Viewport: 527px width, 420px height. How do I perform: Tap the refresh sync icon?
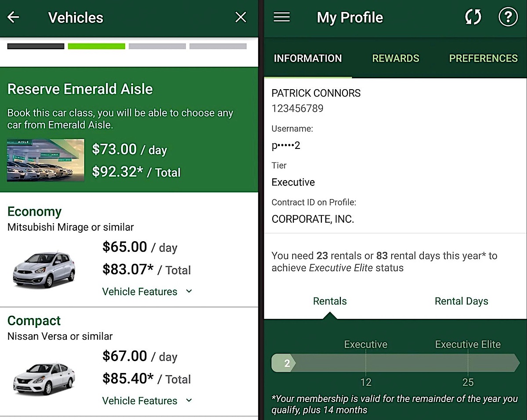tap(473, 18)
